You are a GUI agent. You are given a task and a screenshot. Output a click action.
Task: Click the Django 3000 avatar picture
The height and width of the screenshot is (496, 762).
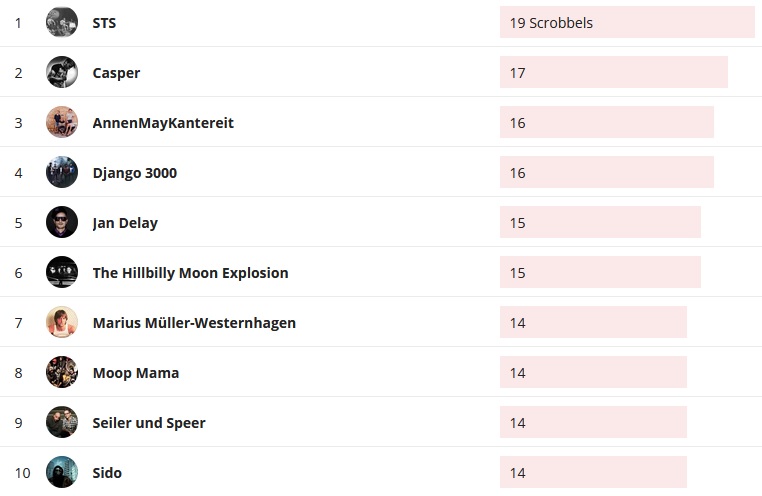tap(62, 172)
